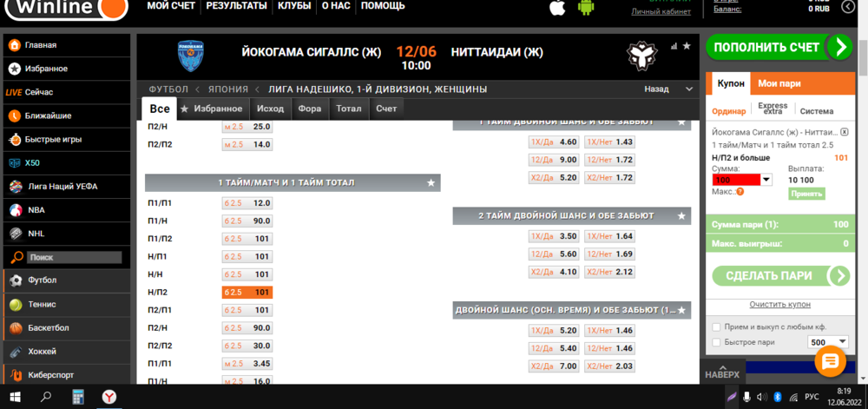This screenshot has width=868, height=409.
Task: Open Windows taskbar search
Action: (x=47, y=397)
